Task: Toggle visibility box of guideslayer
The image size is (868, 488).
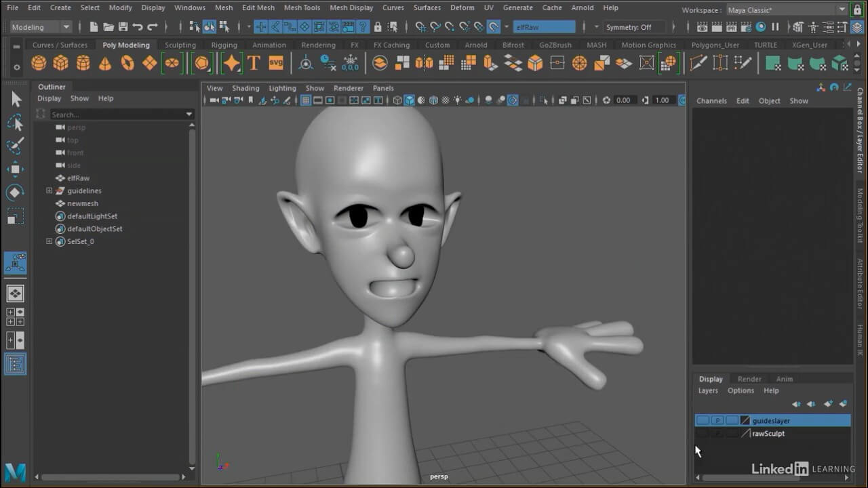Action: pos(703,421)
